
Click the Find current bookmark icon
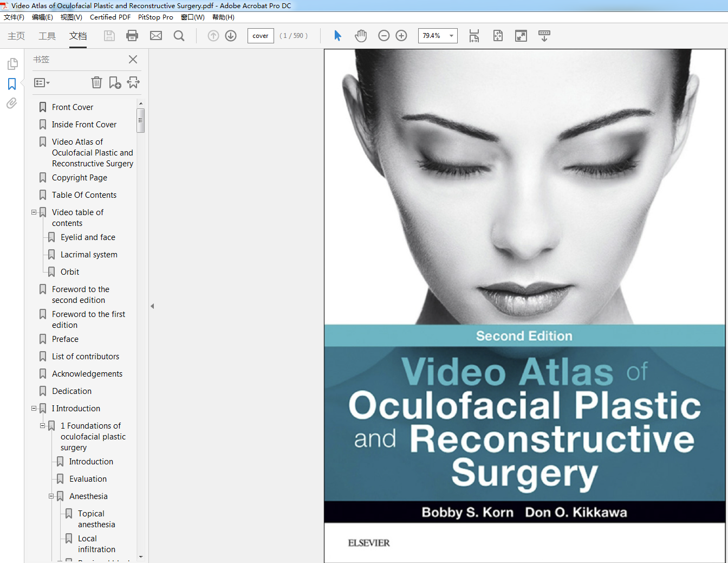(133, 82)
